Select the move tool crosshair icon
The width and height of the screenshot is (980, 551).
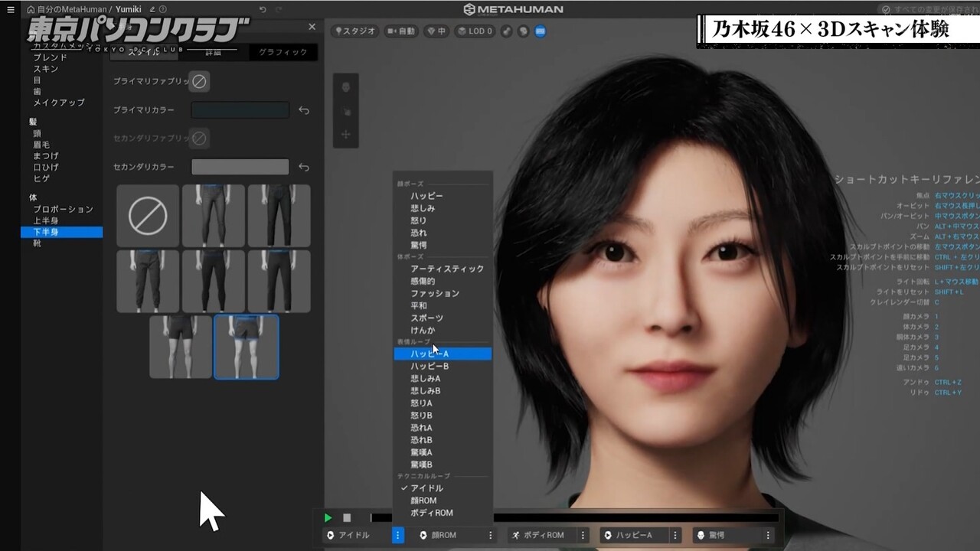pyautogui.click(x=346, y=135)
